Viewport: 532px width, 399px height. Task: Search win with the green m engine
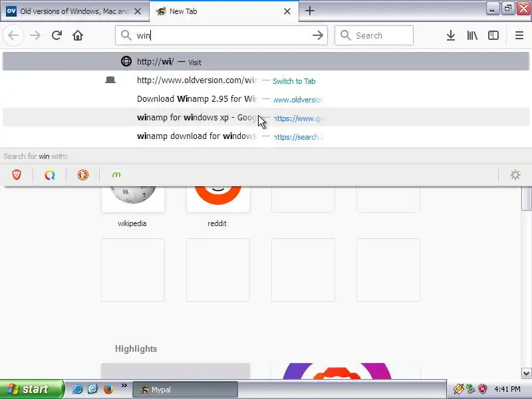[x=116, y=175]
